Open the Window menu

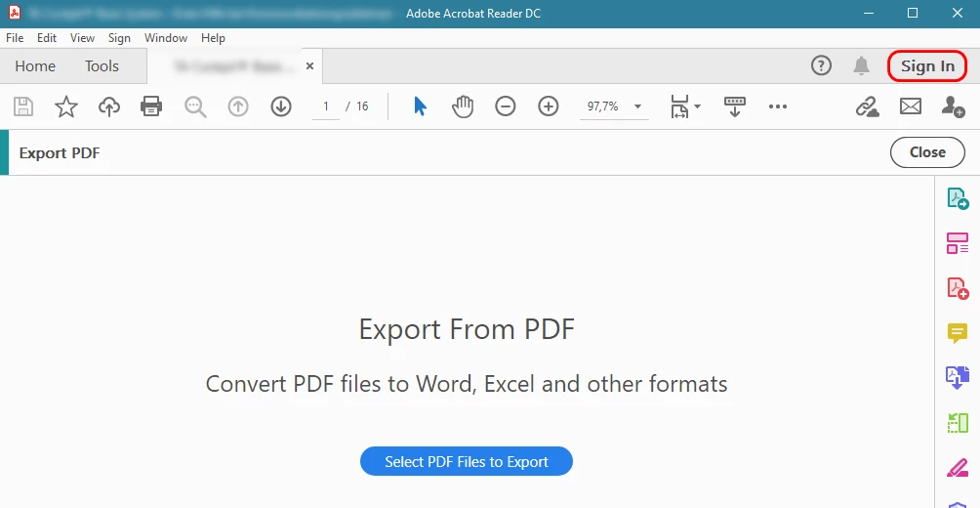166,38
